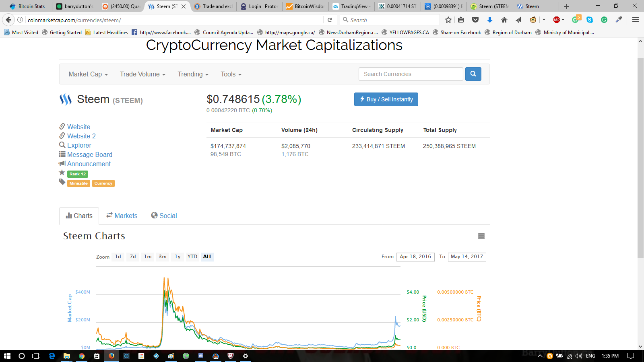Screen dimensions: 644x362
Task: Set chart zoom to ALL
Action: pyautogui.click(x=207, y=257)
